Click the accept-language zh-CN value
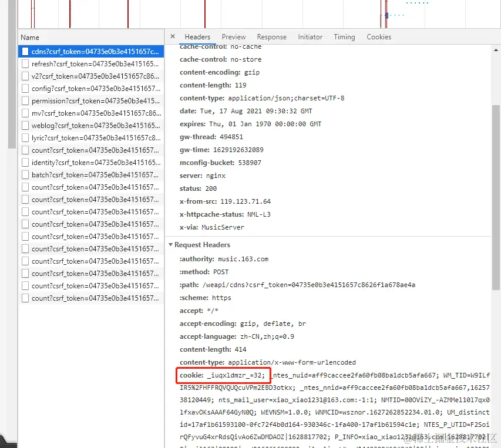501x448 pixels. pos(267,336)
